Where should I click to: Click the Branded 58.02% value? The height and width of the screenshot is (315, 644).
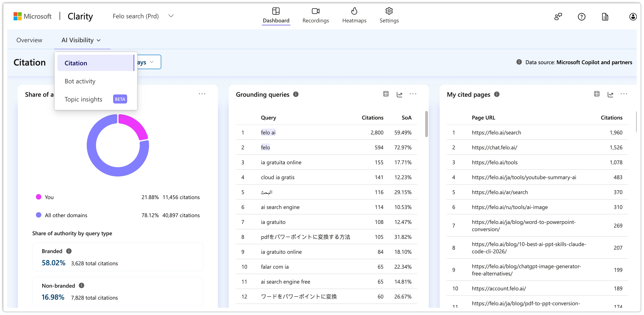coord(54,263)
